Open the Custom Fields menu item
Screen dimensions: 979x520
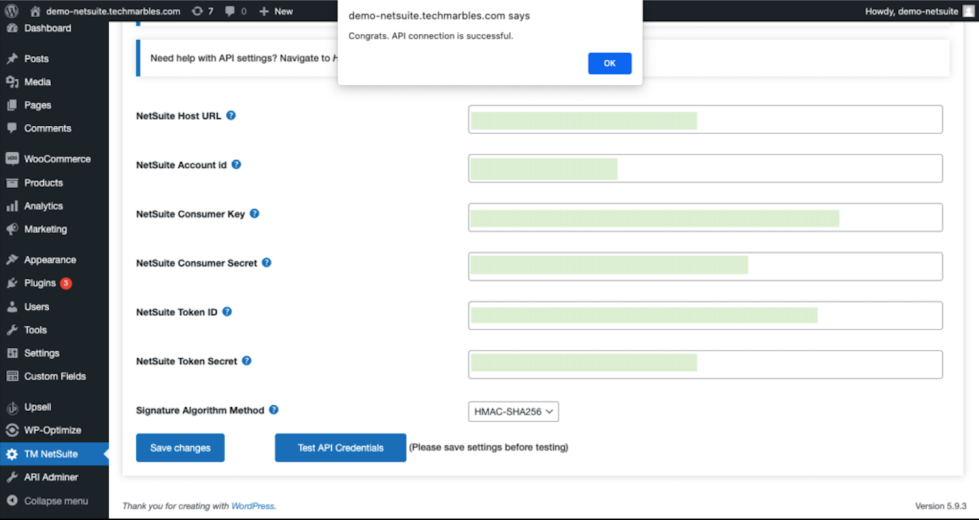click(54, 376)
